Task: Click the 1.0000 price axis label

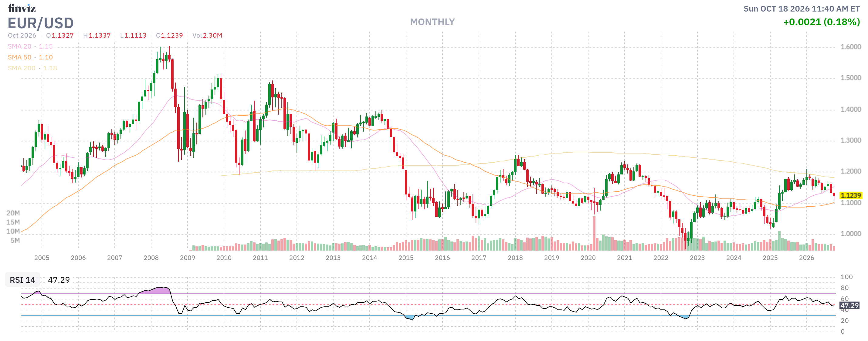Action: click(850, 234)
